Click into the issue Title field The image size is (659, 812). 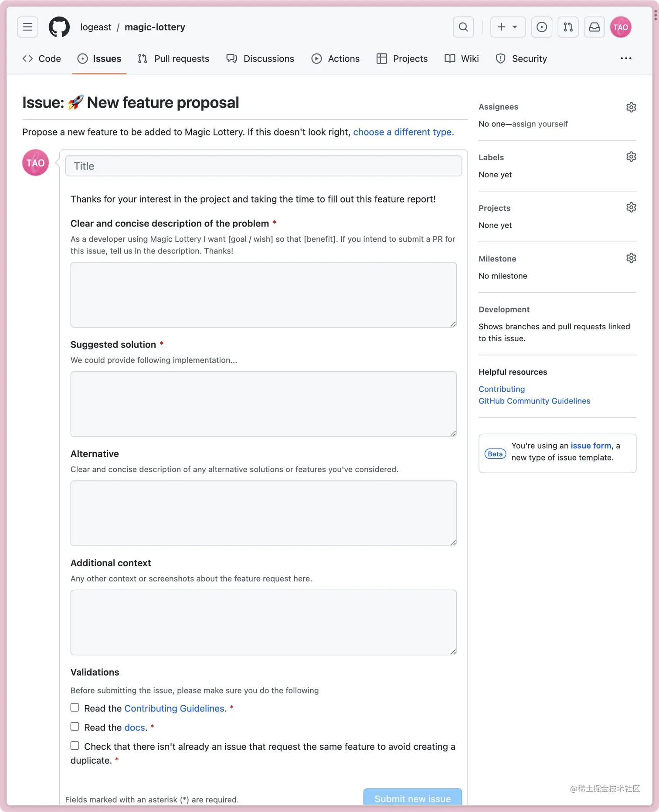(263, 166)
